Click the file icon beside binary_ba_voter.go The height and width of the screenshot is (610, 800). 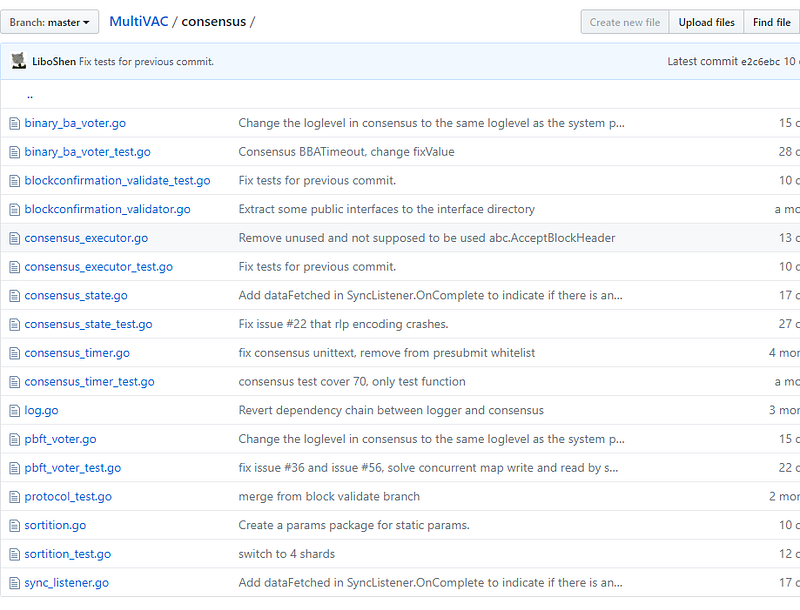click(x=15, y=124)
